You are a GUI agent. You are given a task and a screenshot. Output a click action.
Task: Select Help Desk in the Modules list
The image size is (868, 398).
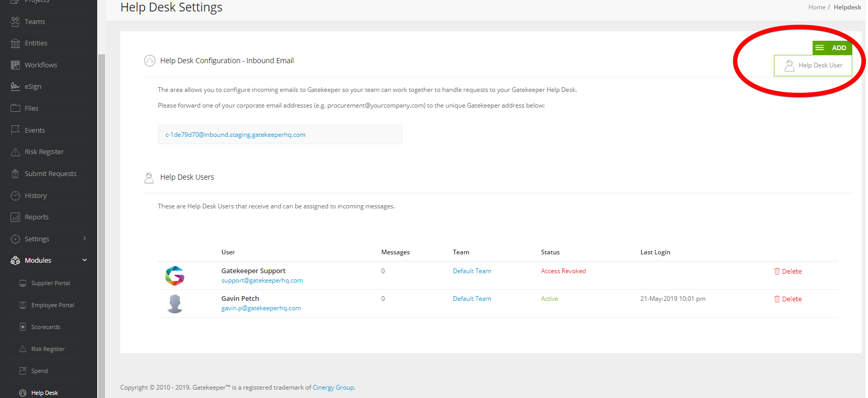point(44,393)
